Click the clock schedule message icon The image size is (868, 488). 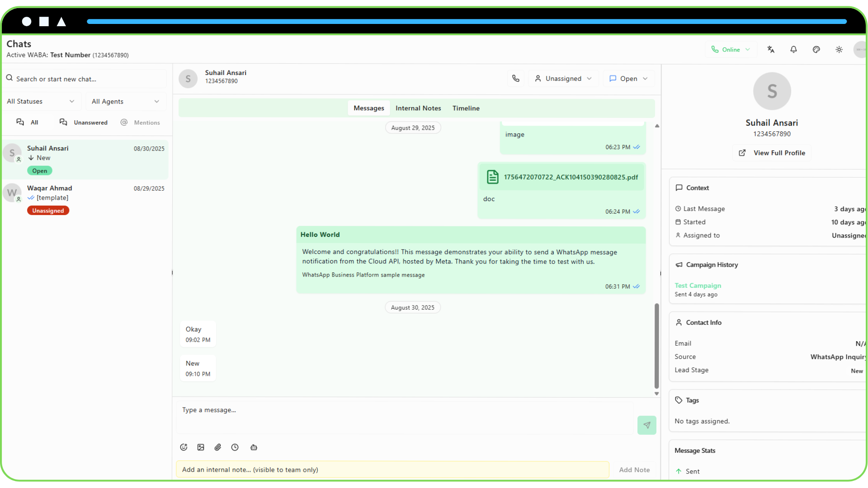click(235, 447)
